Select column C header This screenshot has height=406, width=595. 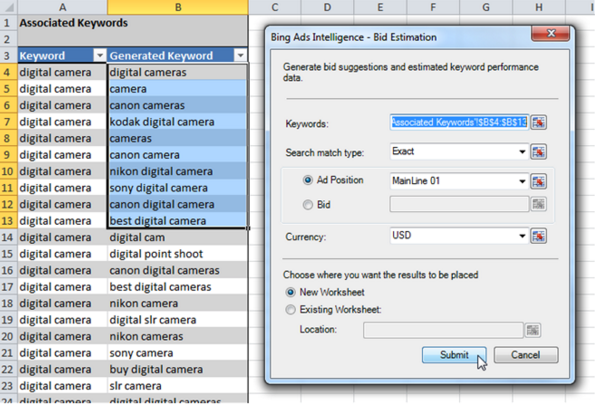click(x=275, y=7)
